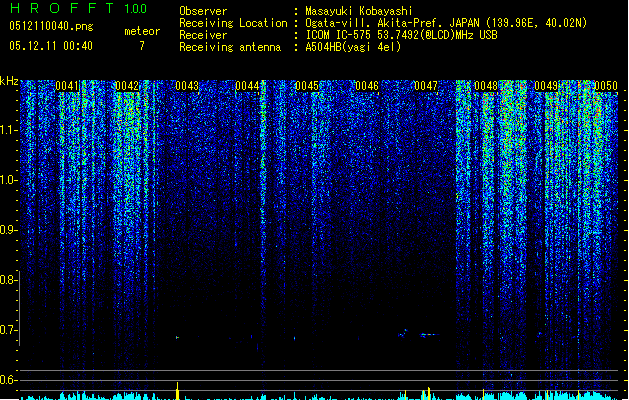Click the 1.0.0 version number
Image resolution: width=629 pixels, height=400 pixels.
pyautogui.click(x=135, y=9)
